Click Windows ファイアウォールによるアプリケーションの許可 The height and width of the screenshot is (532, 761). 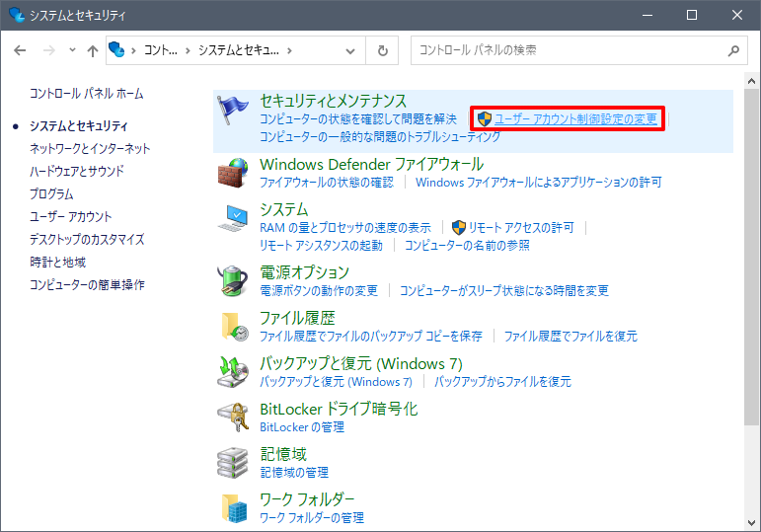pyautogui.click(x=539, y=182)
